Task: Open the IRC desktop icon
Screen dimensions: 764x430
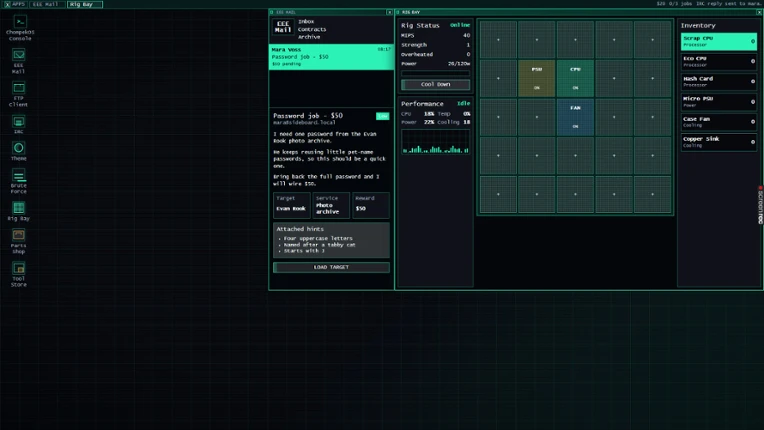Action: coord(19,124)
